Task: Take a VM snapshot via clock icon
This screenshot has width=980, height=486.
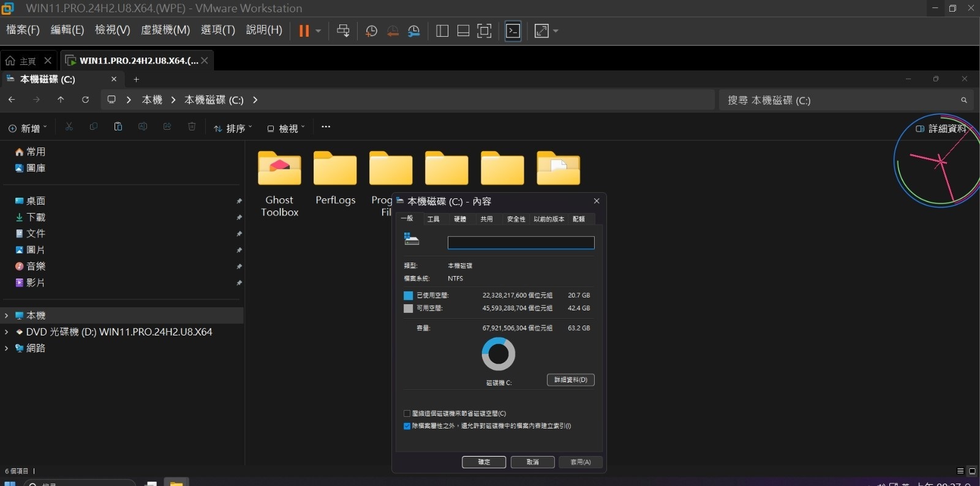Action: 371,31
